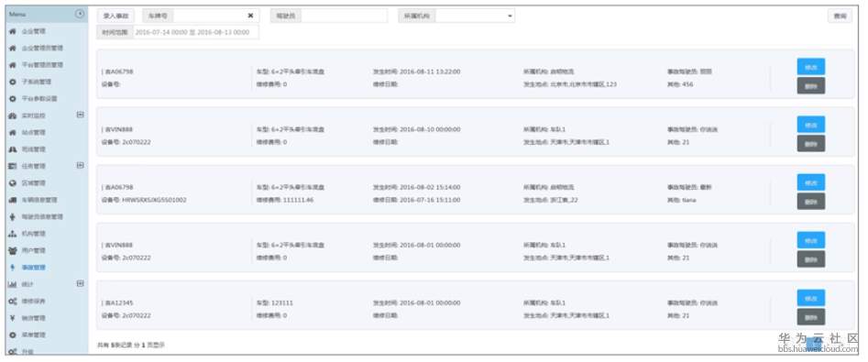Click blue edit button for 2016-08-02 record
This screenshot has width=868, height=362.
pyautogui.click(x=811, y=182)
